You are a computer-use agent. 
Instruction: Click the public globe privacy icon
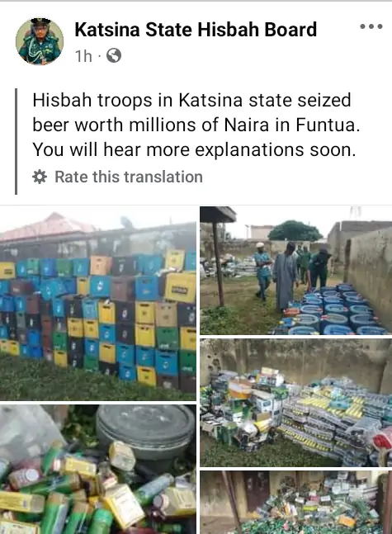coord(114,55)
